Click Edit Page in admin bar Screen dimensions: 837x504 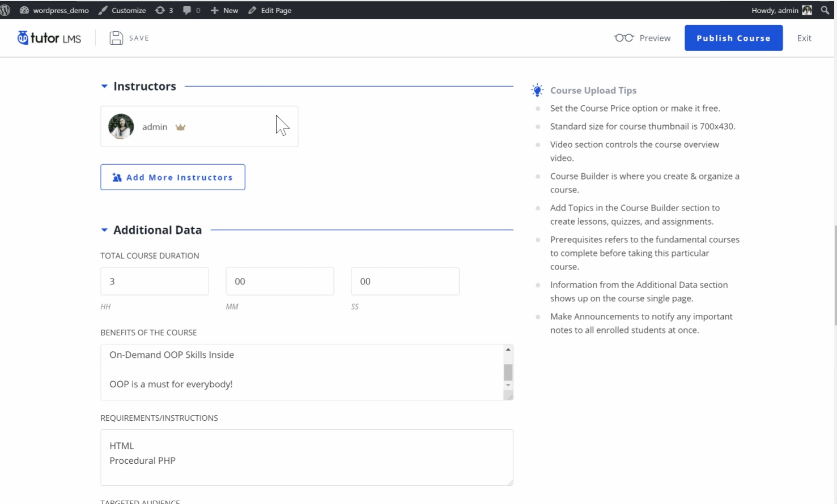270,10
